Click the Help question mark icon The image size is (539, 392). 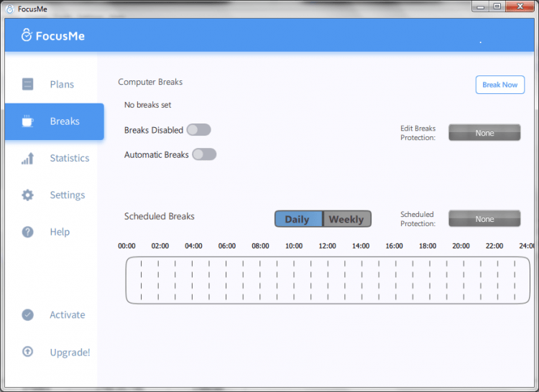pyautogui.click(x=27, y=232)
